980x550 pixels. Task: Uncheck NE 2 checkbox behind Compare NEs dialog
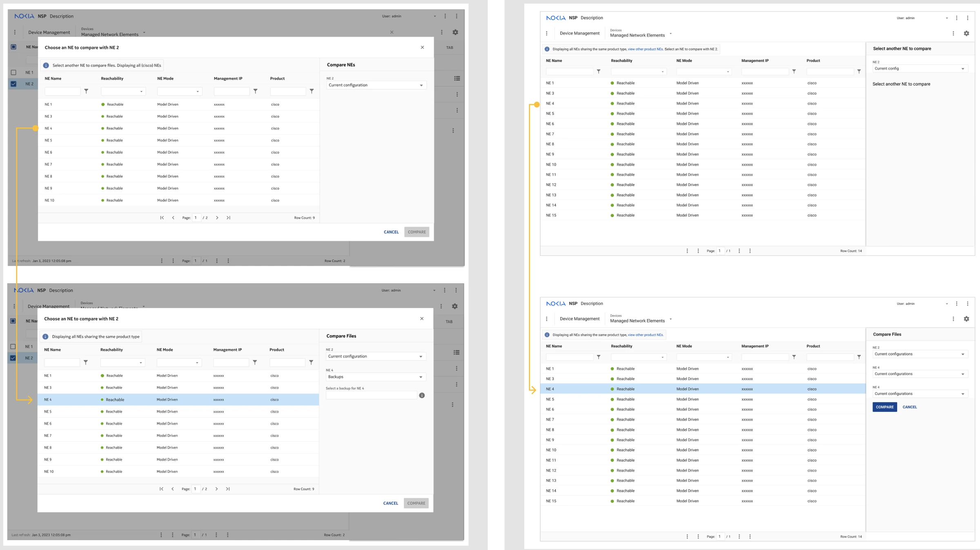(x=13, y=84)
